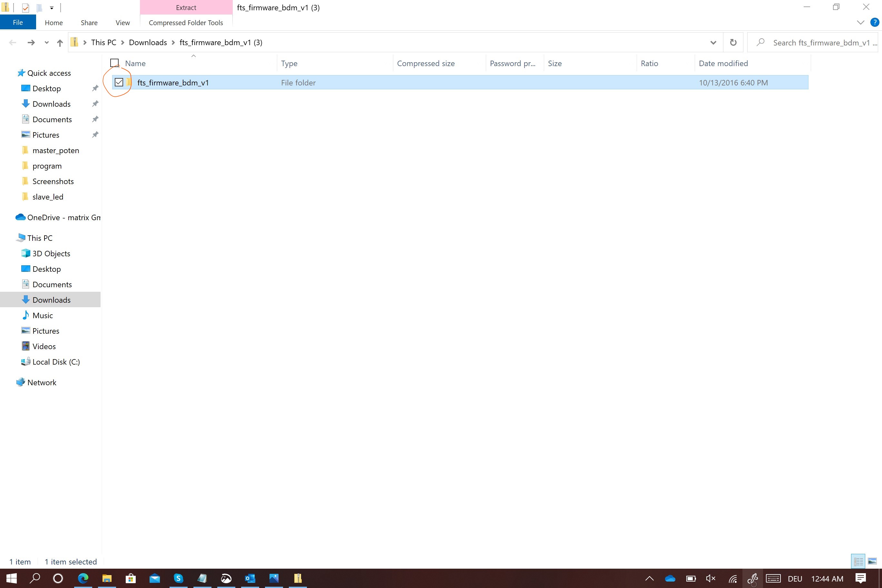The height and width of the screenshot is (588, 882).
Task: Switch to large icons view button
Action: pyautogui.click(x=872, y=561)
